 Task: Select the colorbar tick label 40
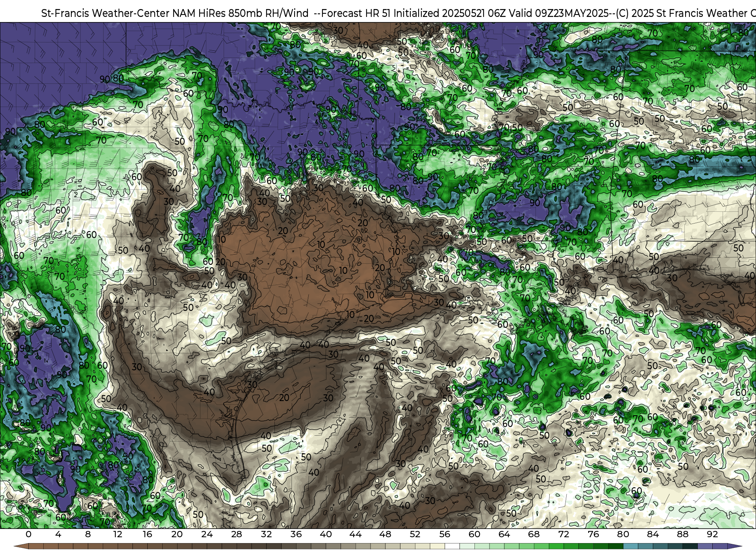[x=326, y=534]
